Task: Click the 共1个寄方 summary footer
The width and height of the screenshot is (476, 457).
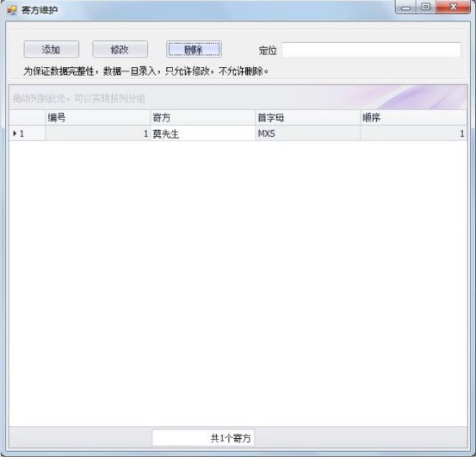Action: (203, 438)
